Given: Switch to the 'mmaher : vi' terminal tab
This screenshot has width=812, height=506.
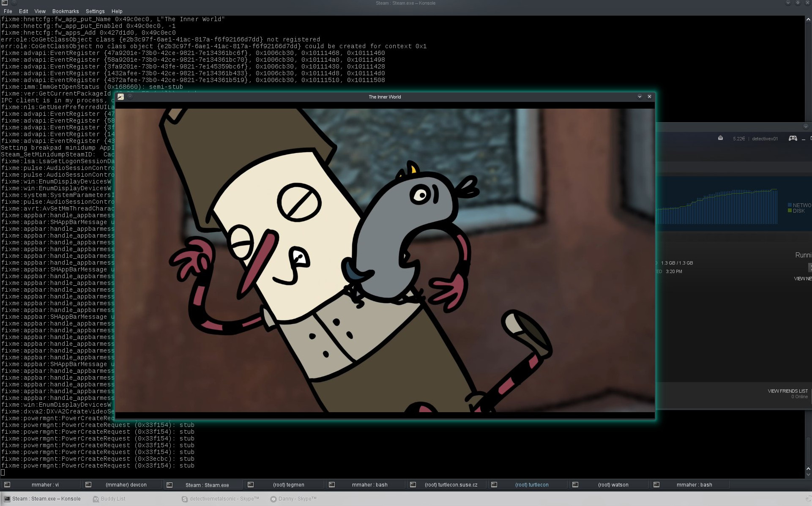Looking at the screenshot, I should (41, 485).
